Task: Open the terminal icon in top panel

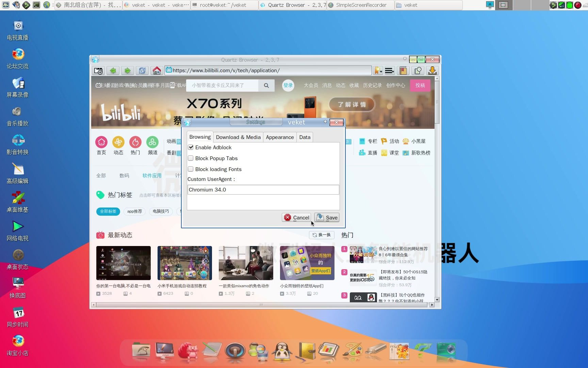Action: (36, 5)
